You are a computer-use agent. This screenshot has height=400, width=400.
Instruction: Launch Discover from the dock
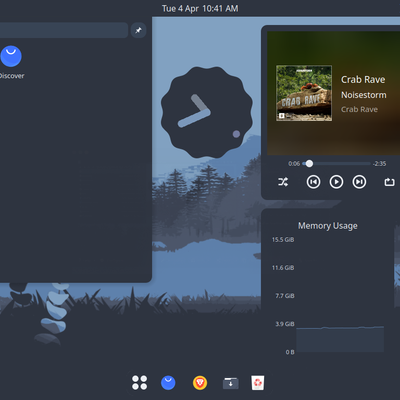click(168, 383)
